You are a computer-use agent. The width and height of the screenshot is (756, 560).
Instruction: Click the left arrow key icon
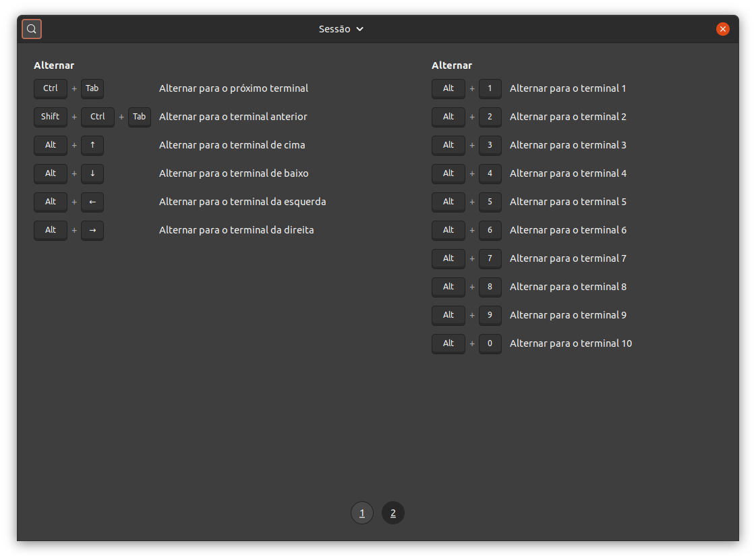point(92,202)
